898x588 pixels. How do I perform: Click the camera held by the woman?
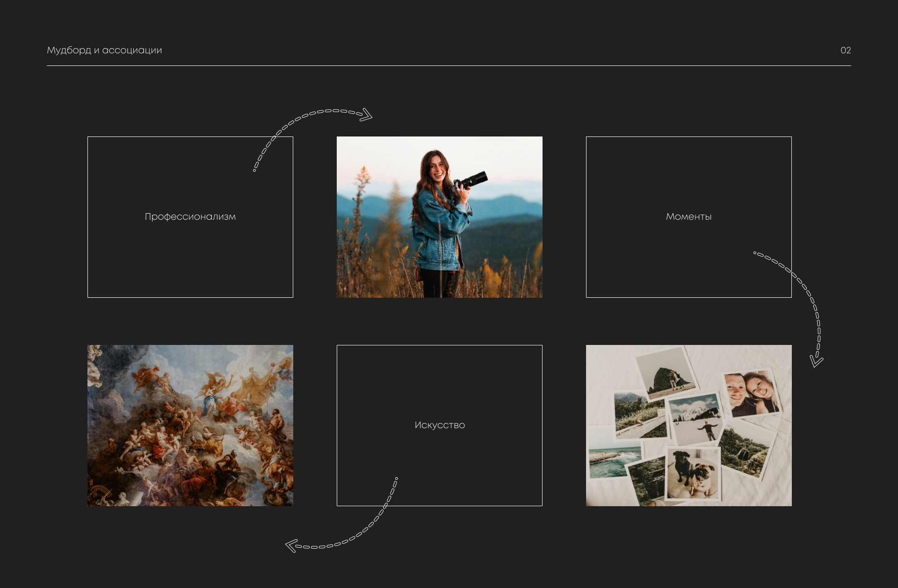click(x=471, y=180)
